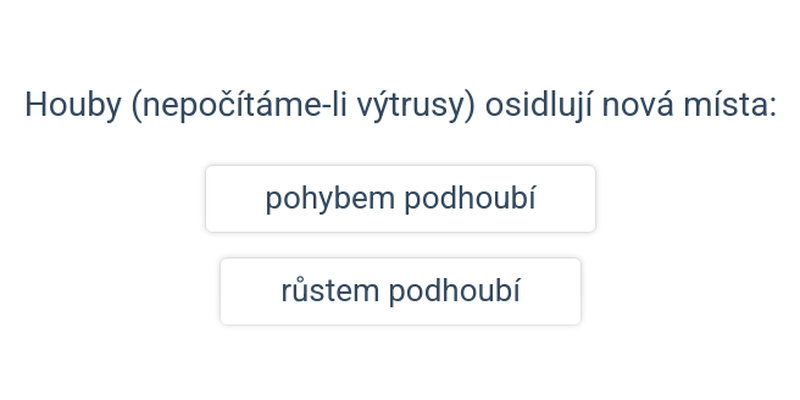
Task: Choose the 'pohybem podhoubí' option
Action: tap(400, 199)
